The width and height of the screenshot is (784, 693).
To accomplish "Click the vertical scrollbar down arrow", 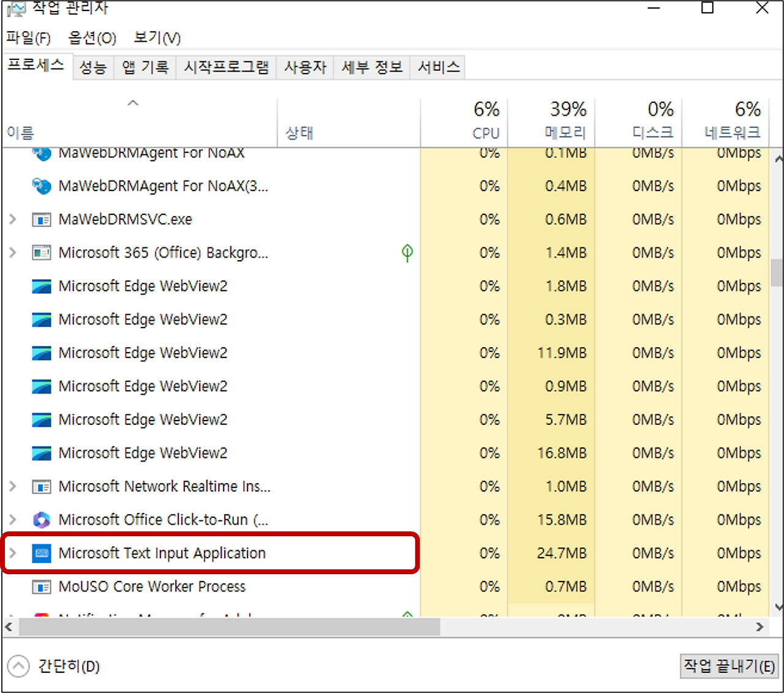I will pos(778,607).
